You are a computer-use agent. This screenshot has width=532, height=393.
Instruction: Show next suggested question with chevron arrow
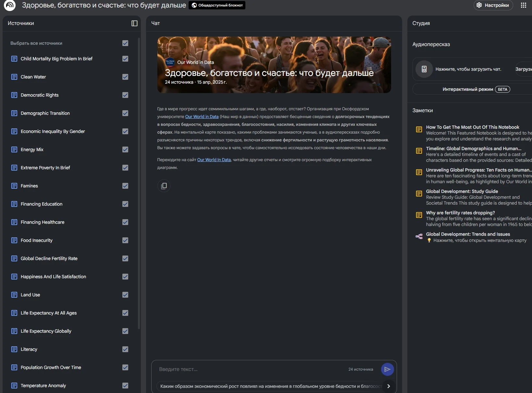(389, 386)
